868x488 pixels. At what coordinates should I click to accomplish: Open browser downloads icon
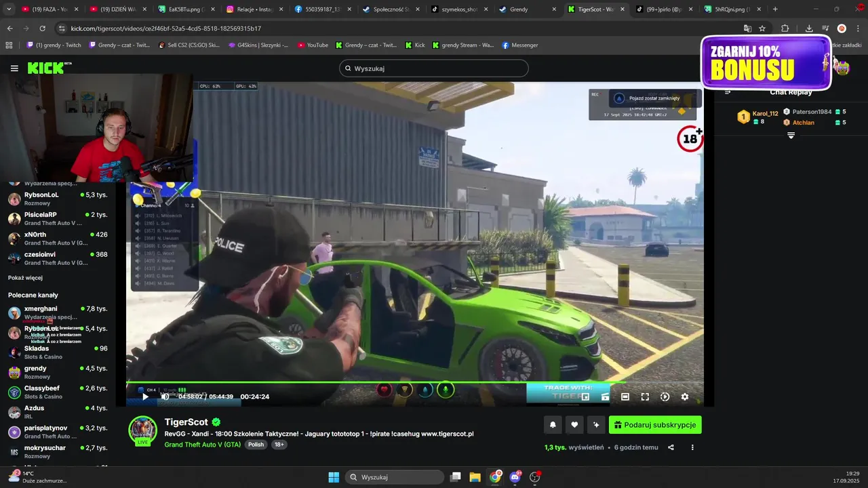tap(809, 28)
